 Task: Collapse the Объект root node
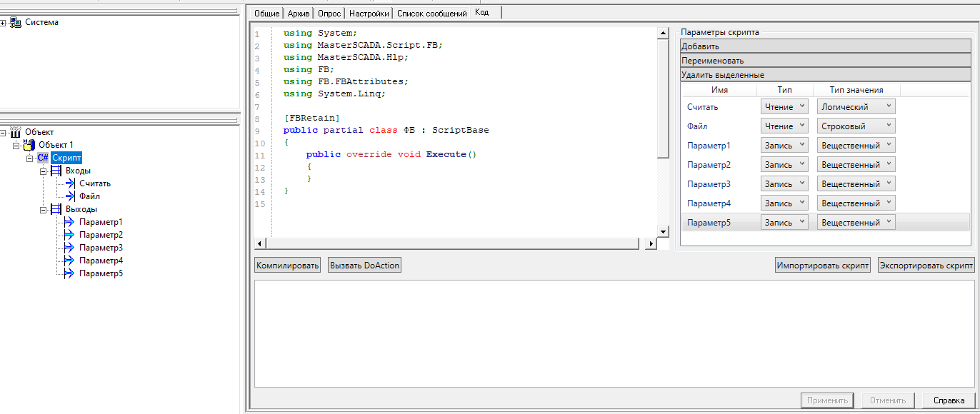coord(4,132)
